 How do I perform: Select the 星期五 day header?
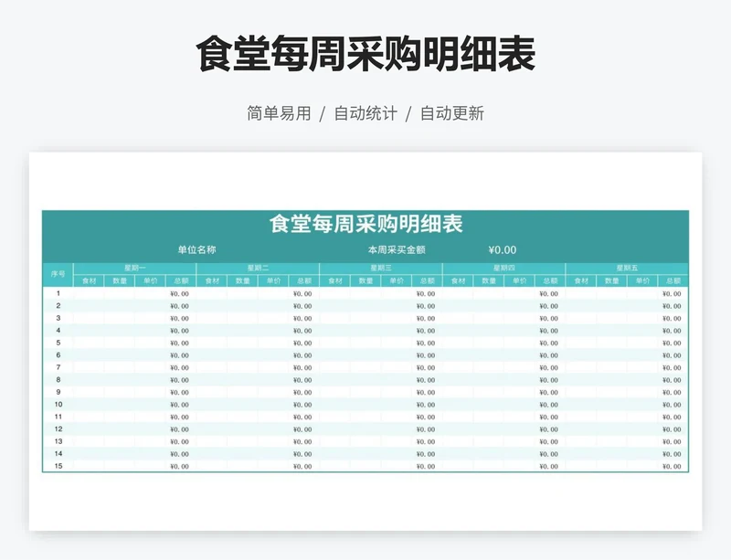629,266
